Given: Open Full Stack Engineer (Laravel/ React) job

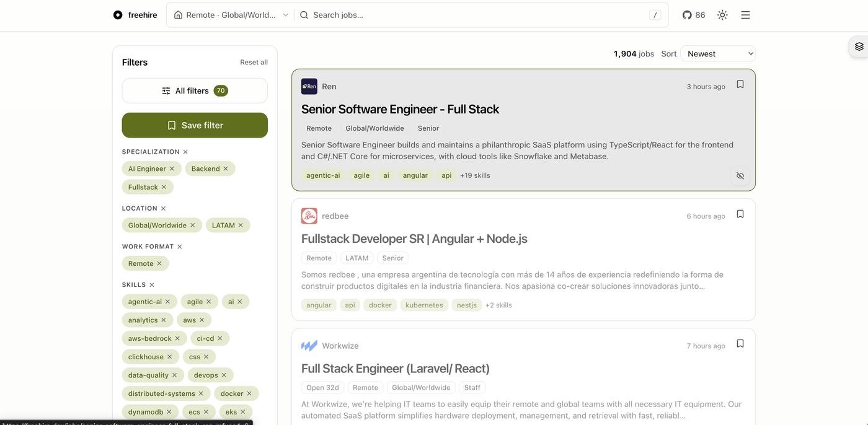Looking at the screenshot, I should coord(396,369).
